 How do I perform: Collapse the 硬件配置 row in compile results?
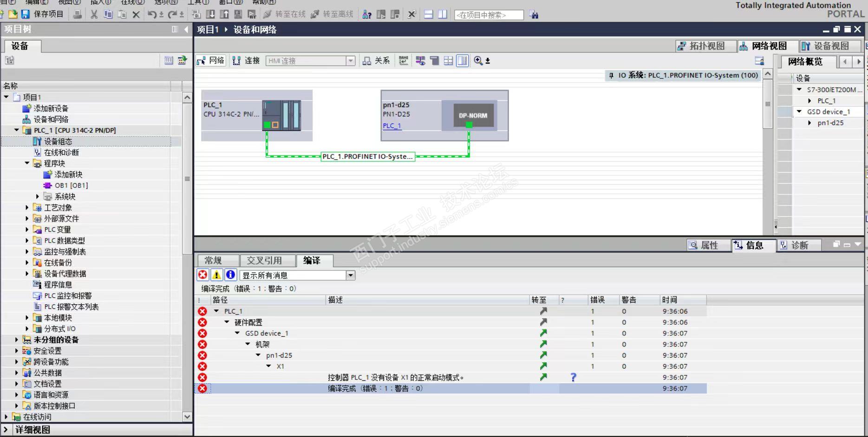227,322
